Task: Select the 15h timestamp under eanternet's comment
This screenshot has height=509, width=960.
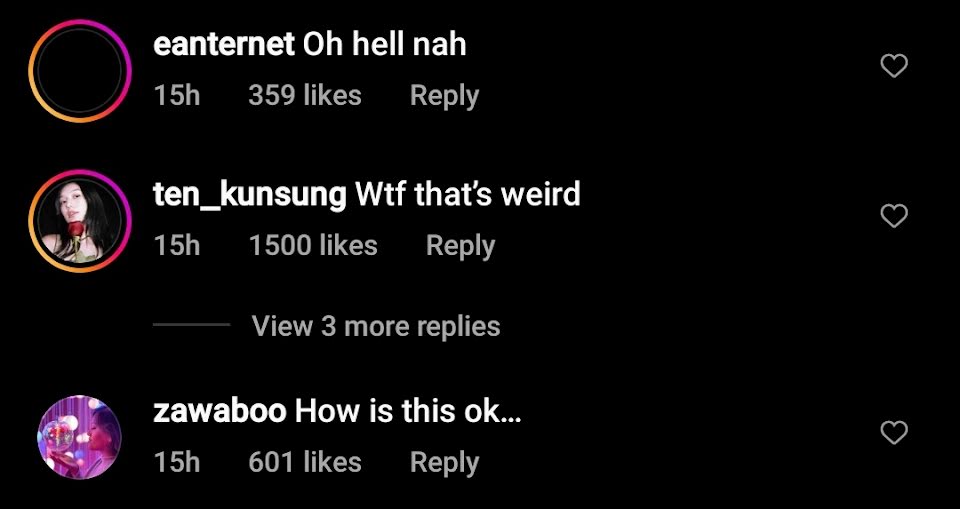Action: pyautogui.click(x=177, y=96)
